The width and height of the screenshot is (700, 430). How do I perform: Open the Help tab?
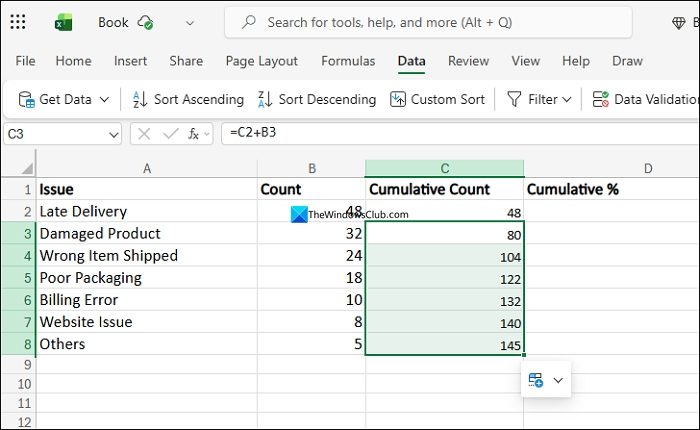click(x=575, y=61)
